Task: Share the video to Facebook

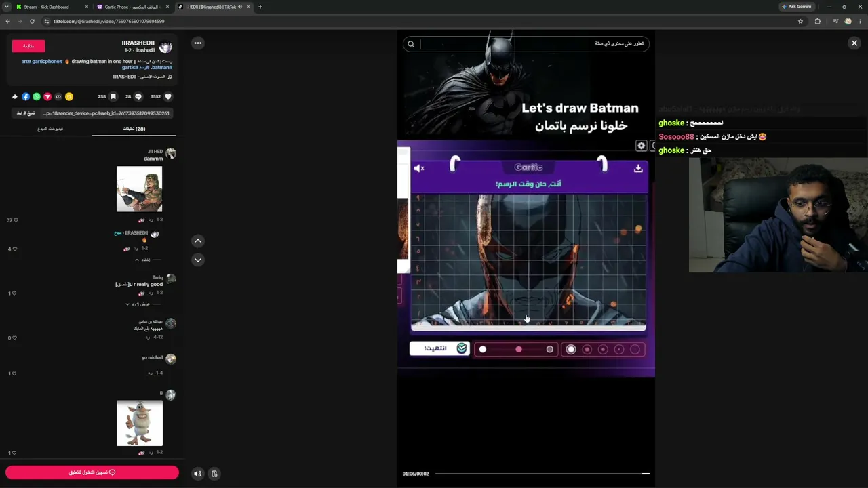Action: [x=26, y=96]
